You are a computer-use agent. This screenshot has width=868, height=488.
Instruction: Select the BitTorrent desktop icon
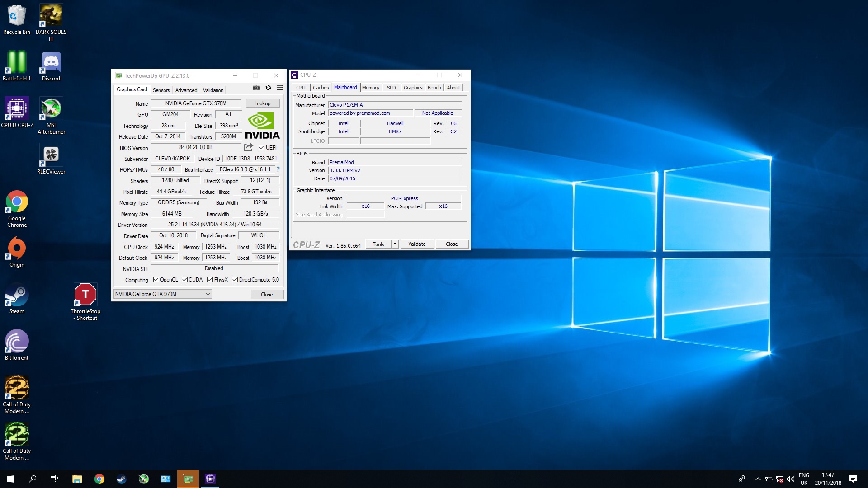point(17,345)
